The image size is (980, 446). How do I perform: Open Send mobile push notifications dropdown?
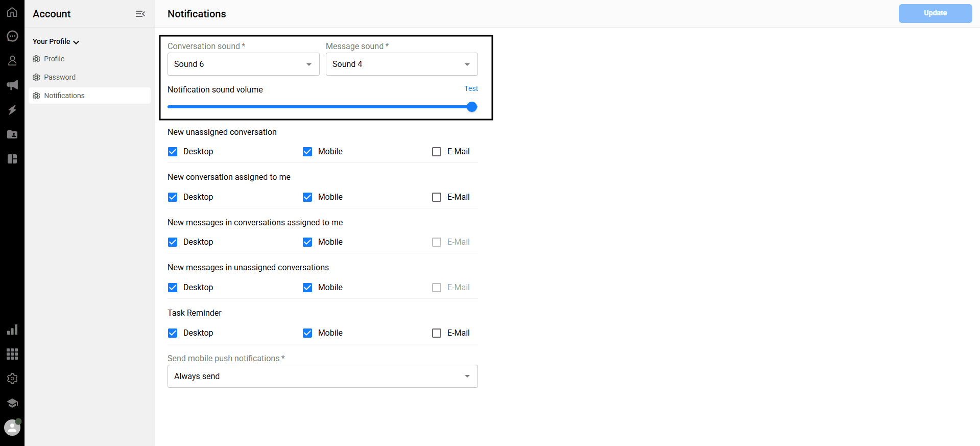click(x=323, y=376)
